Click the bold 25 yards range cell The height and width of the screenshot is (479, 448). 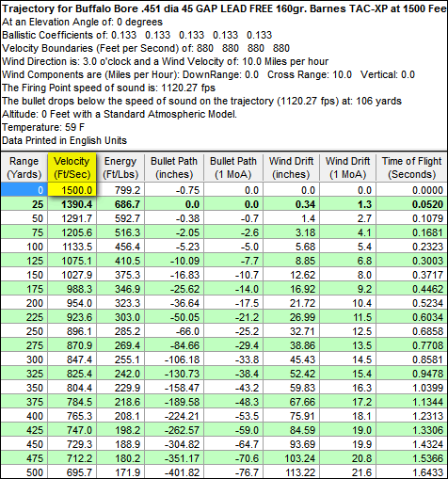24,204
